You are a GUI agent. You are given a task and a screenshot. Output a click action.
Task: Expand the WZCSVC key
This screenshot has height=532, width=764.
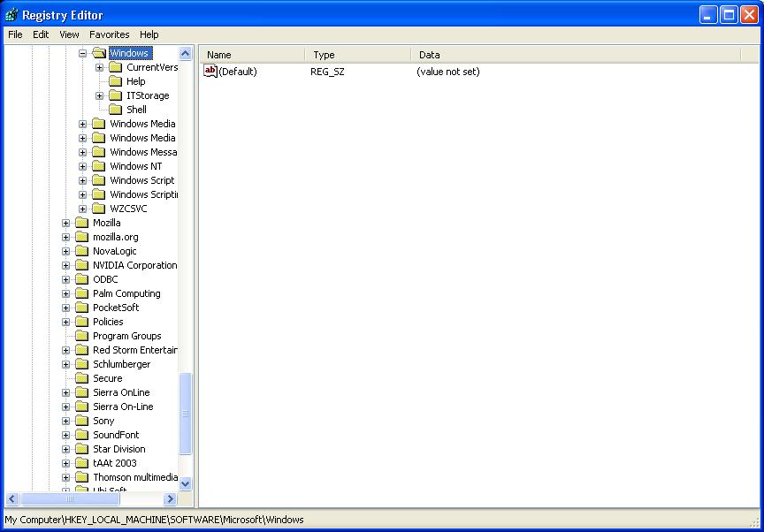pos(83,209)
